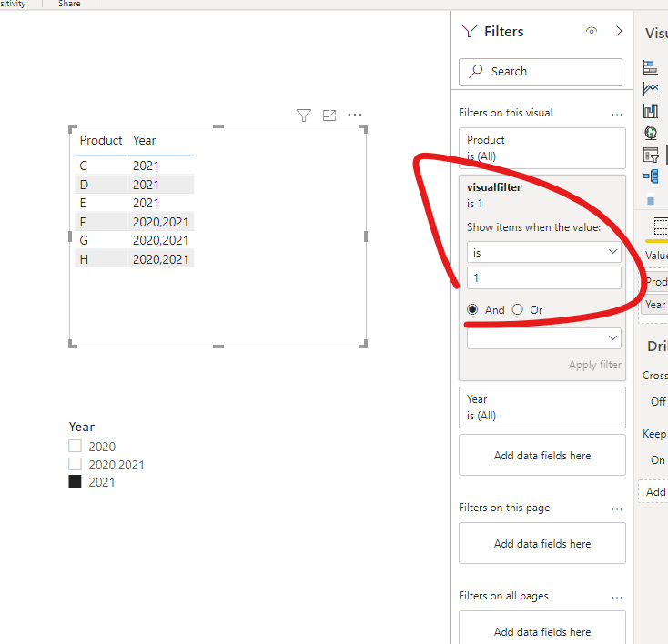Click the filter icon above the table visual
Viewport: 668px width, 644px height.
(x=304, y=115)
